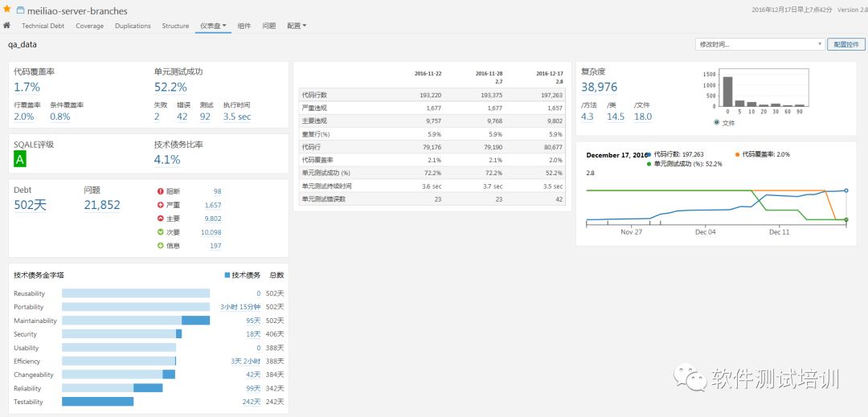Open the 问题 tab
The width and height of the screenshot is (868, 417).
click(x=269, y=26)
